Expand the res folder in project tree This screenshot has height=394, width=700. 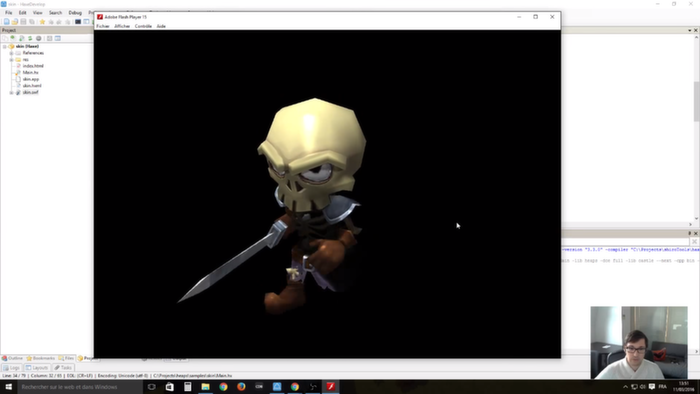point(12,60)
